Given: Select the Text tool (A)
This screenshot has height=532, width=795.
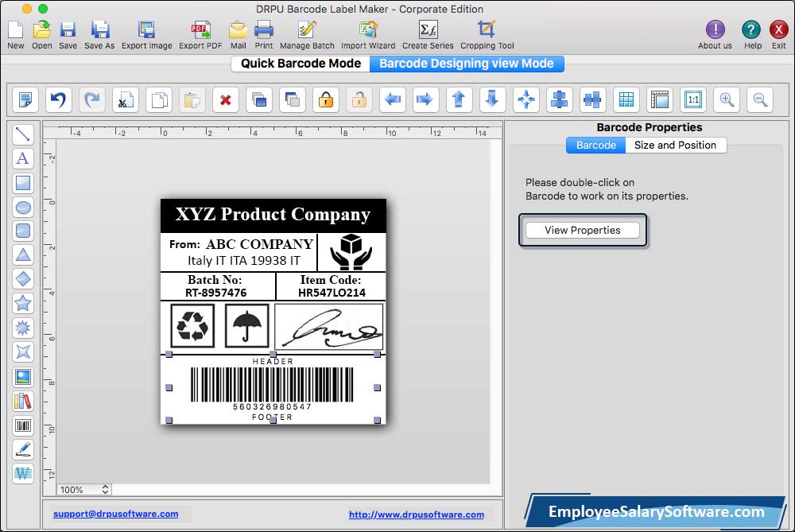Looking at the screenshot, I should click(x=23, y=158).
